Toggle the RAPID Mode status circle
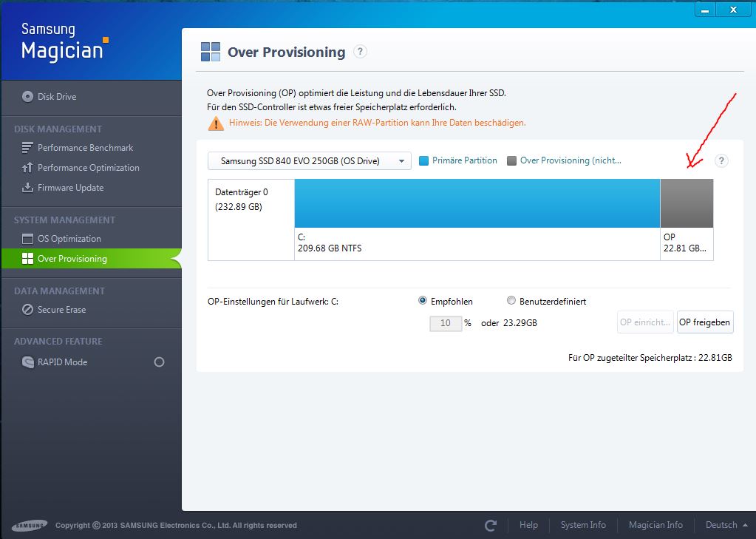The height and width of the screenshot is (539, 756). point(159,362)
